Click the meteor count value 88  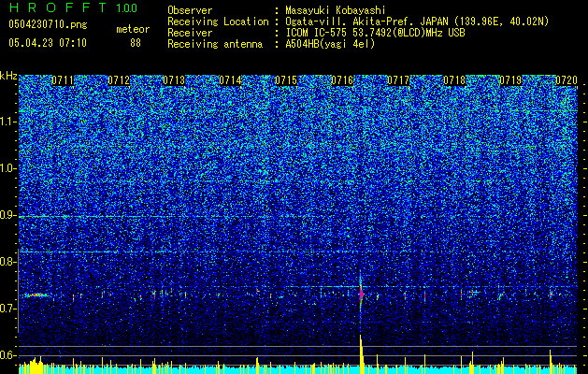coord(136,43)
